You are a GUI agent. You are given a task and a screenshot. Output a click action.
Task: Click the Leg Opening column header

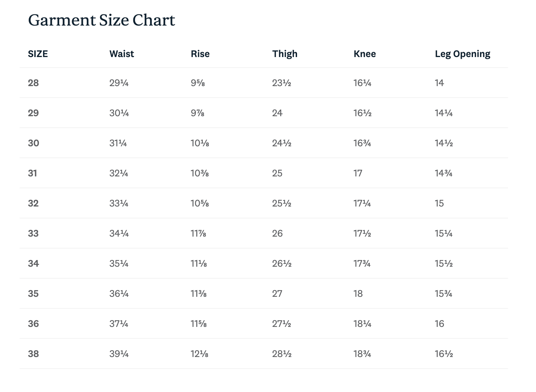coord(463,54)
